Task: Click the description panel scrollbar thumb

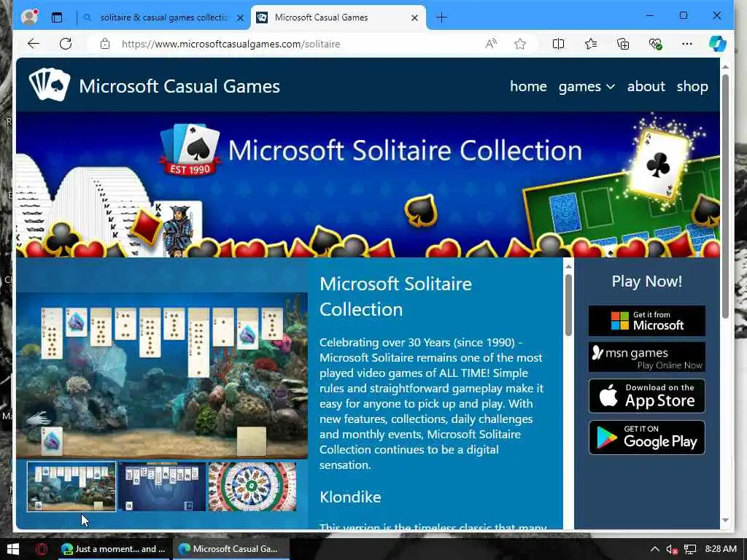Action: [x=568, y=305]
